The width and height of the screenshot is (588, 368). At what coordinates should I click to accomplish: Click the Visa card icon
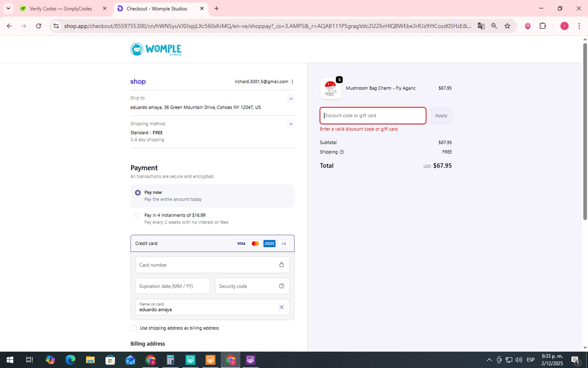pyautogui.click(x=241, y=244)
